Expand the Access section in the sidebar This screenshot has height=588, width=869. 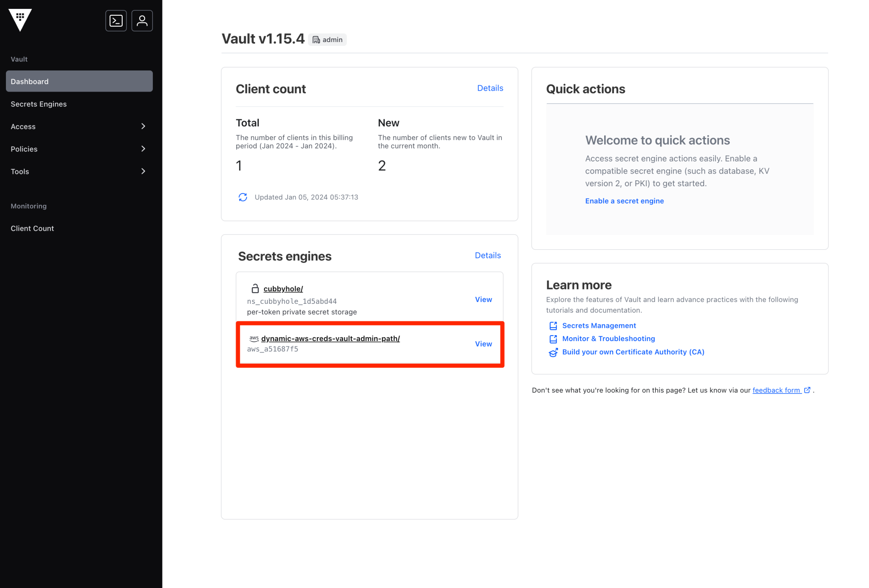pos(143,126)
